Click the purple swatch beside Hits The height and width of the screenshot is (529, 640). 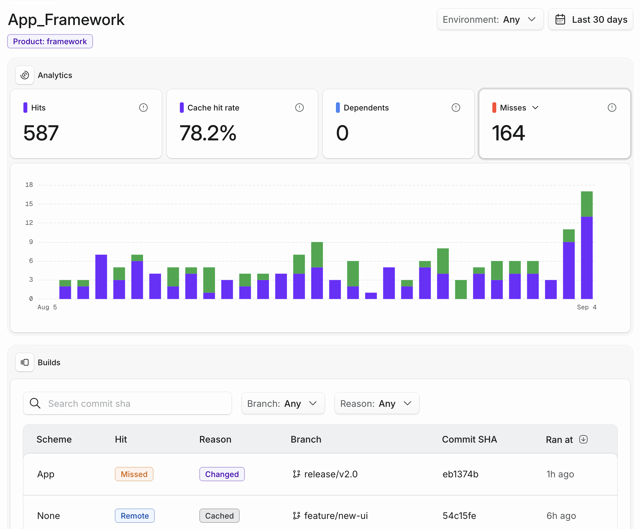pyautogui.click(x=25, y=108)
